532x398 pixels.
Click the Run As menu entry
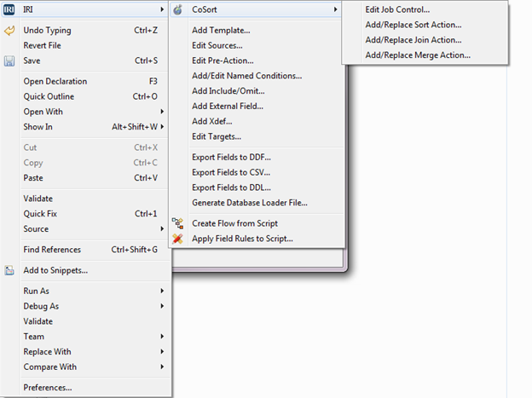[86, 291]
